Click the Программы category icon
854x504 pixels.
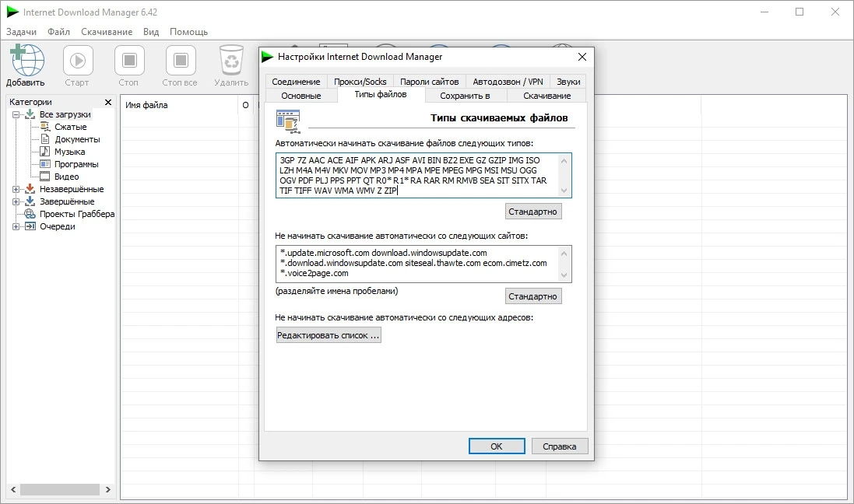(45, 164)
